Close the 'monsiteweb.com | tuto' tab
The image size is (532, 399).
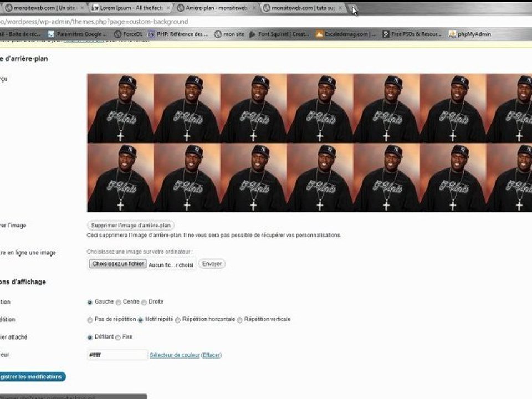(340, 8)
